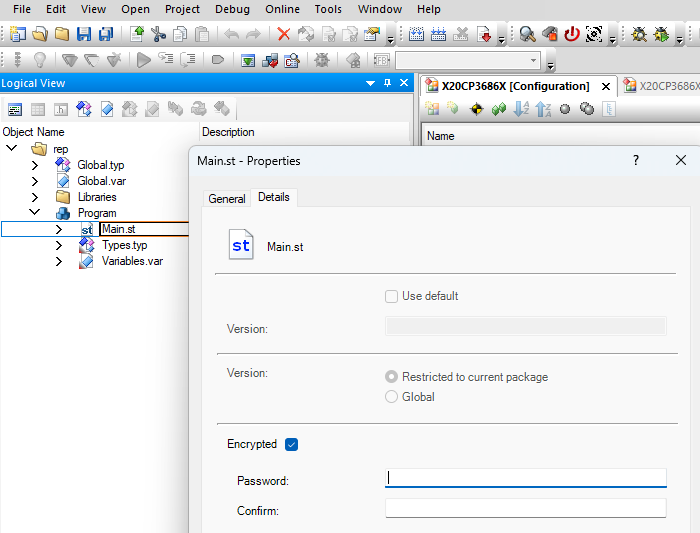Click the magnifier target search icon
This screenshot has width=700, height=533.
point(527,34)
